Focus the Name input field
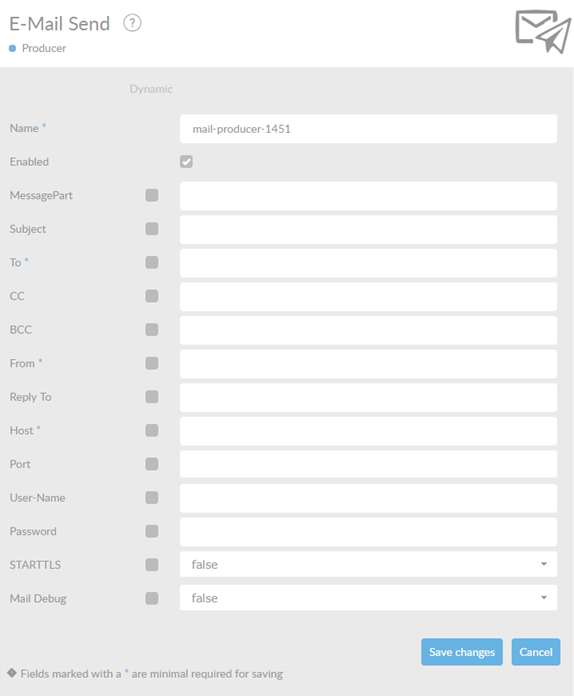This screenshot has height=696, width=574. (x=368, y=129)
